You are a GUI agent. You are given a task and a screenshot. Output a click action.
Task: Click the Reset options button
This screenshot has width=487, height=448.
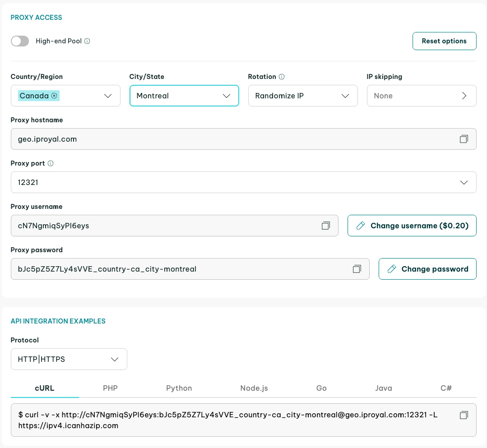[444, 41]
